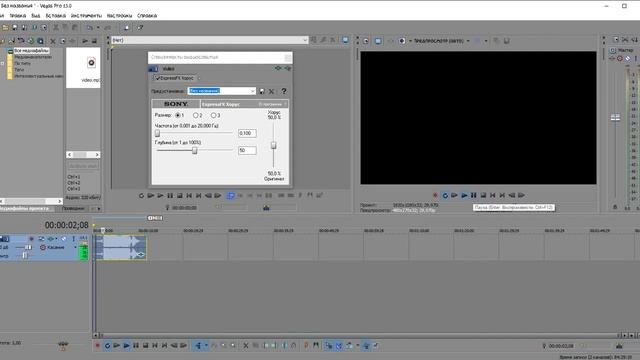Click the What's This help icon in main toolbar
The width and height of the screenshot is (640, 360).
[140, 28]
